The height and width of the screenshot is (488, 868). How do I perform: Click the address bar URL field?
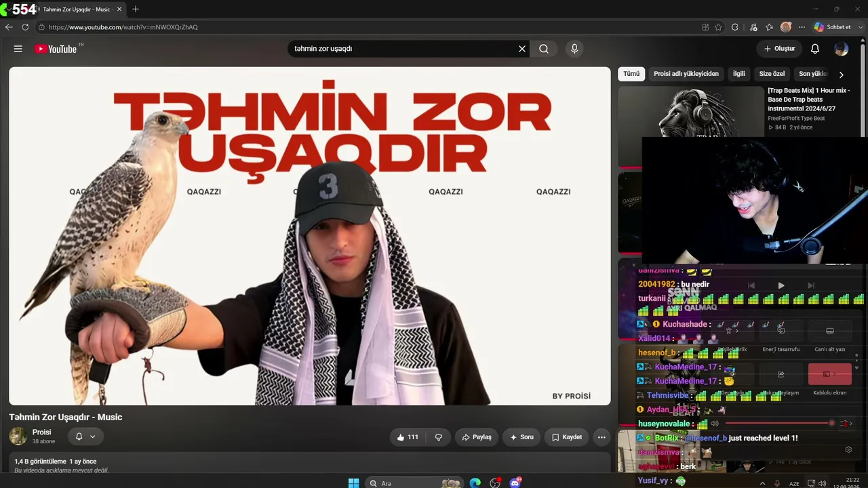366,27
